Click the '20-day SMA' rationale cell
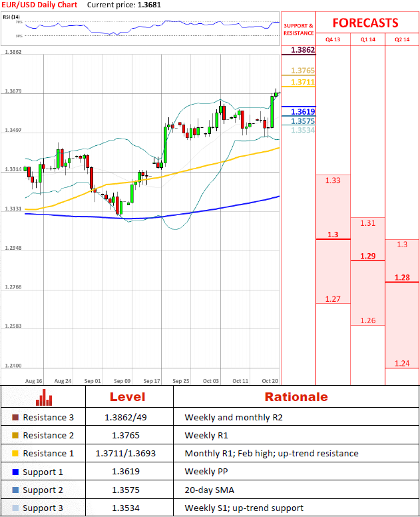 pos(210,490)
